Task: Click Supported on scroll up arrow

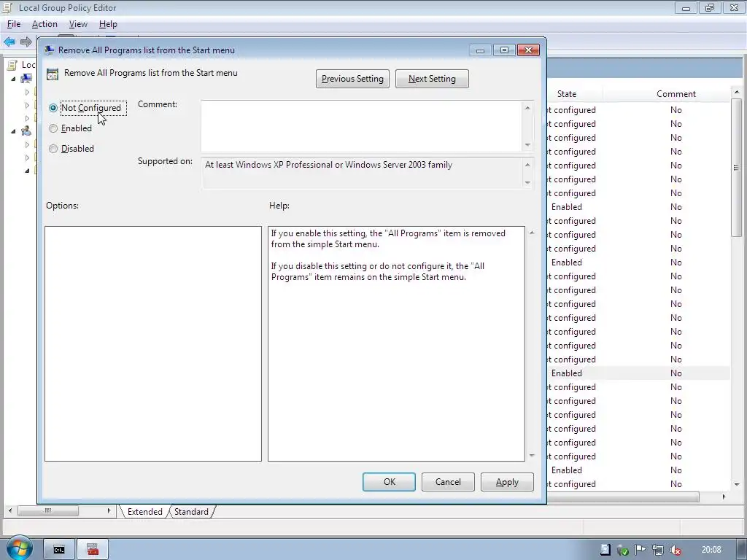Action: [527, 165]
